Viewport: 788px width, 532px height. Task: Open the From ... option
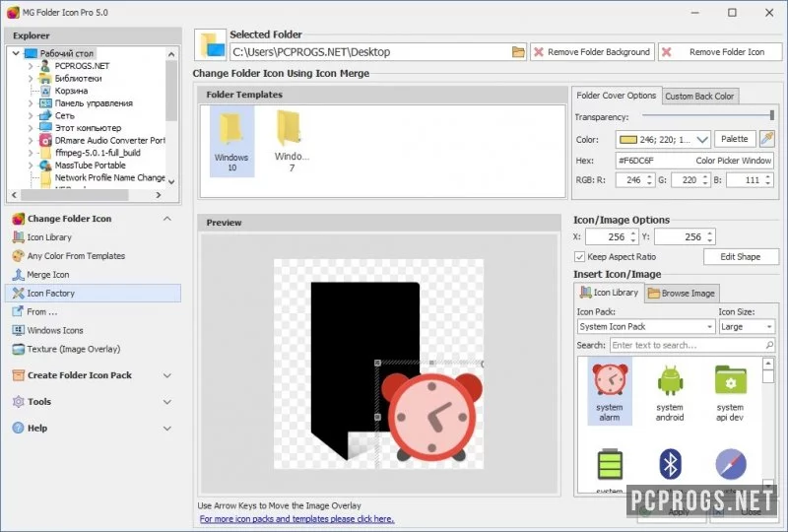(x=35, y=311)
